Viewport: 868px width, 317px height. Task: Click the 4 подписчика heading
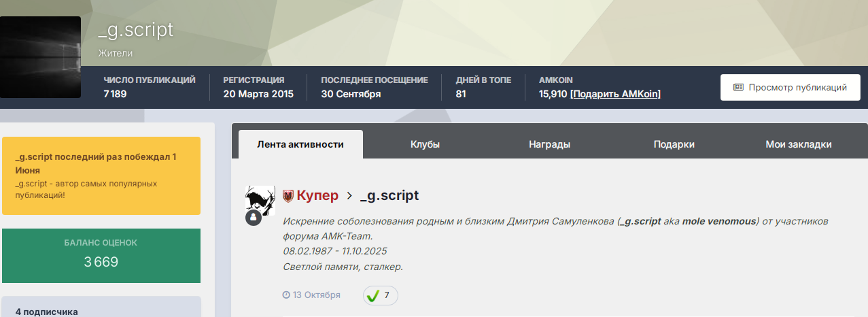(47, 312)
